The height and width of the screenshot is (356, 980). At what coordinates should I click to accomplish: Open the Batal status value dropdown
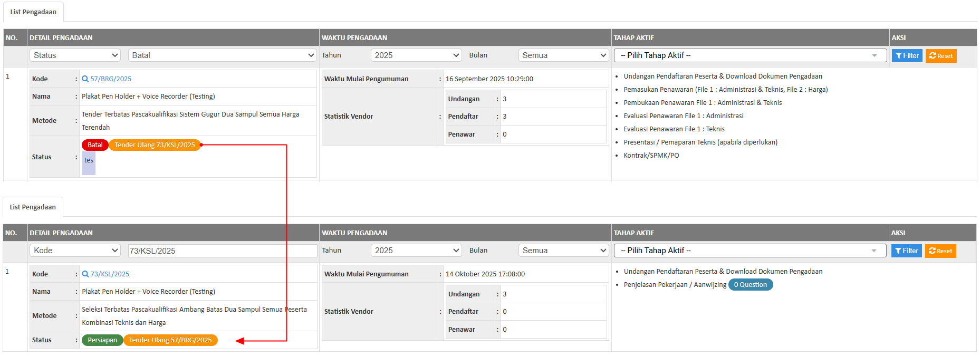(222, 55)
